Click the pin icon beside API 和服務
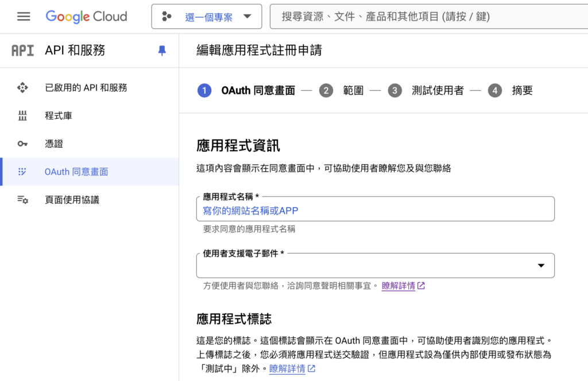588x381 pixels. [x=162, y=51]
